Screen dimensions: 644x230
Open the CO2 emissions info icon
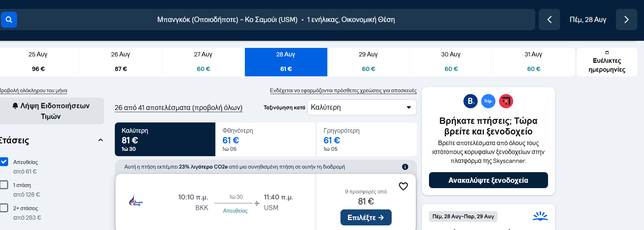[405, 167]
